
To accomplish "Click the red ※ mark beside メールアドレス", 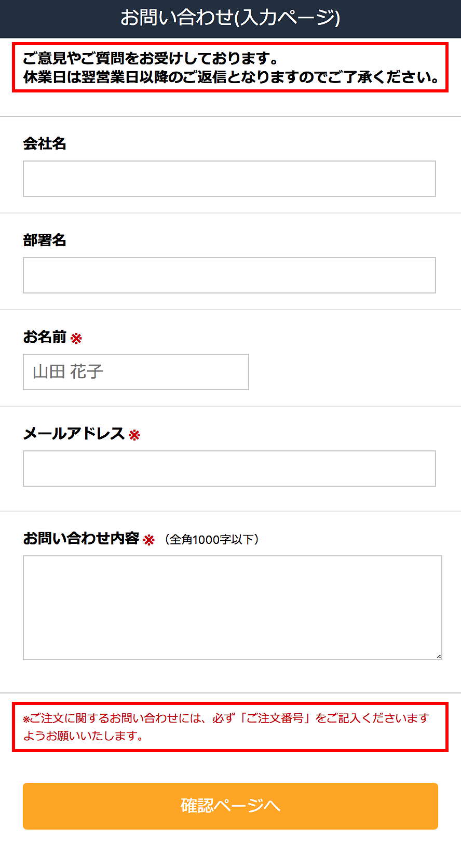I will point(134,435).
